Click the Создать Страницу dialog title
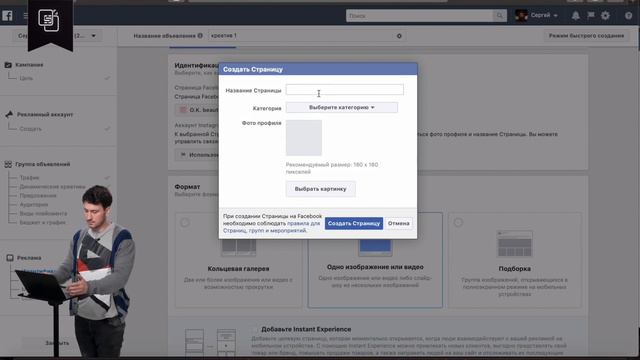The height and width of the screenshot is (360, 640). [253, 69]
